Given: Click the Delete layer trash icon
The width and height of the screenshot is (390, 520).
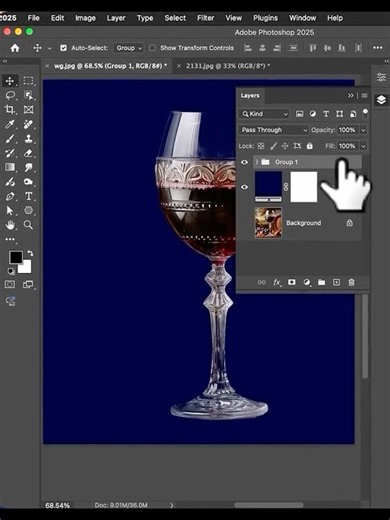Looking at the screenshot, I should coord(351,282).
